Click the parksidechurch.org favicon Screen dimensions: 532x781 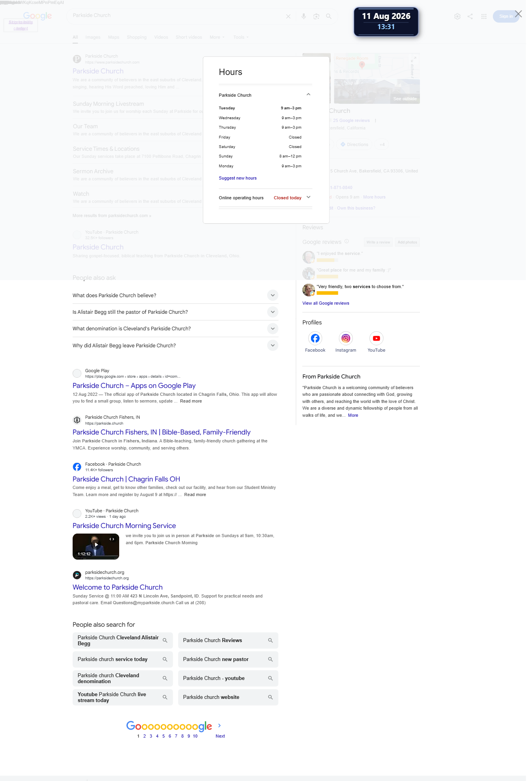click(77, 575)
